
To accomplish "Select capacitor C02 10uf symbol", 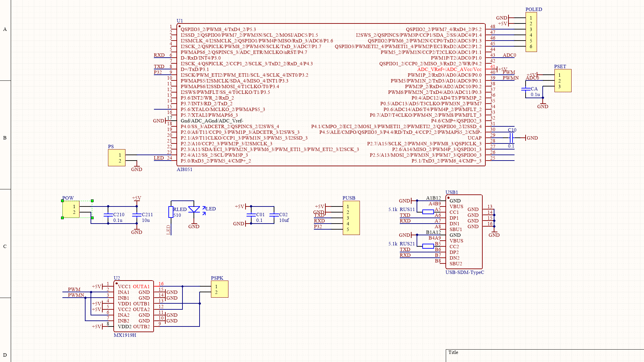I will coord(274,215).
